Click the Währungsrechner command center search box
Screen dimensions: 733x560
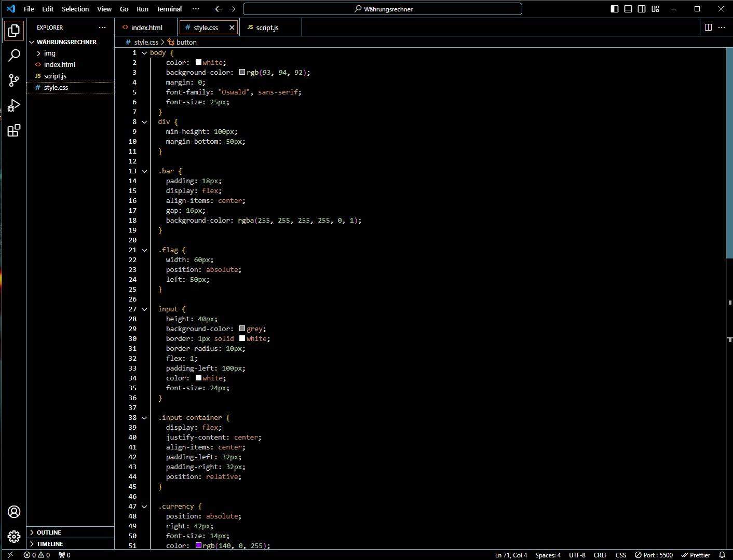pyautogui.click(x=383, y=9)
